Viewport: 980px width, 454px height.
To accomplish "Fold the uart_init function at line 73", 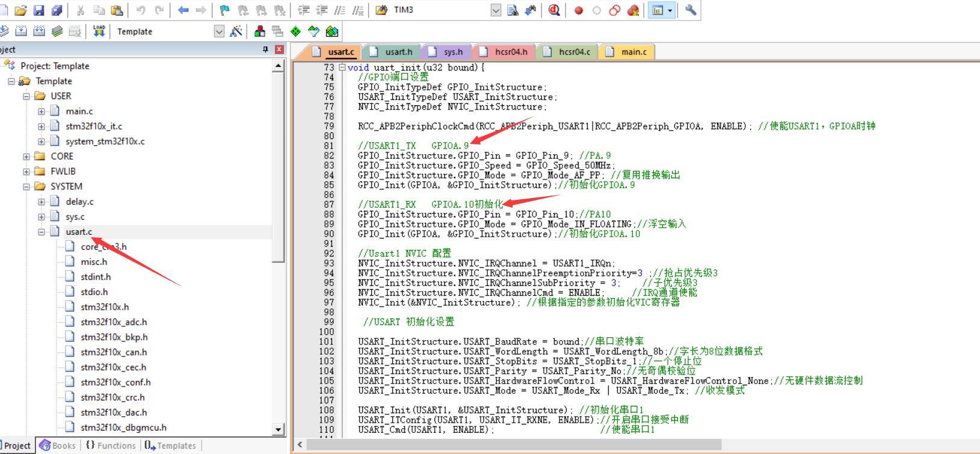I will coord(342,67).
